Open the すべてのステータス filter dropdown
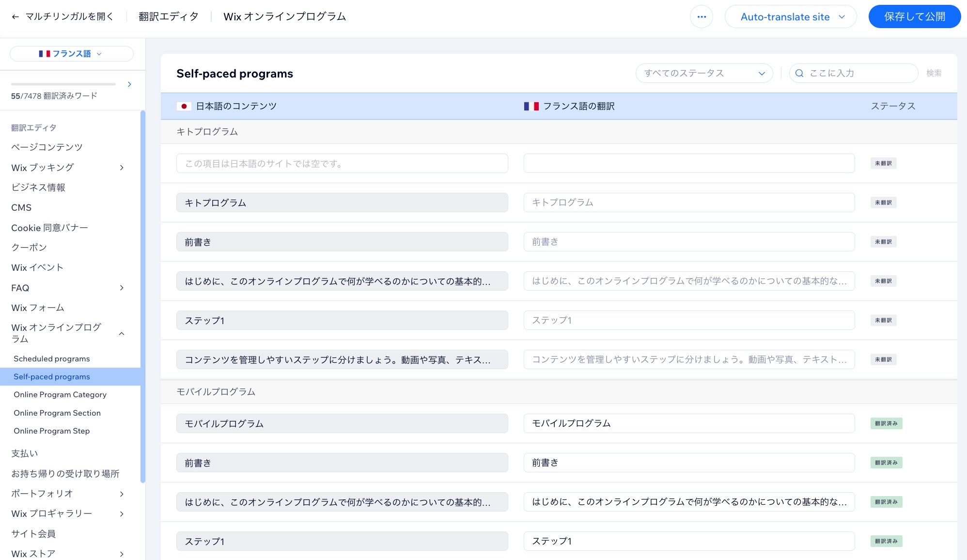This screenshot has width=967, height=560. [x=704, y=73]
